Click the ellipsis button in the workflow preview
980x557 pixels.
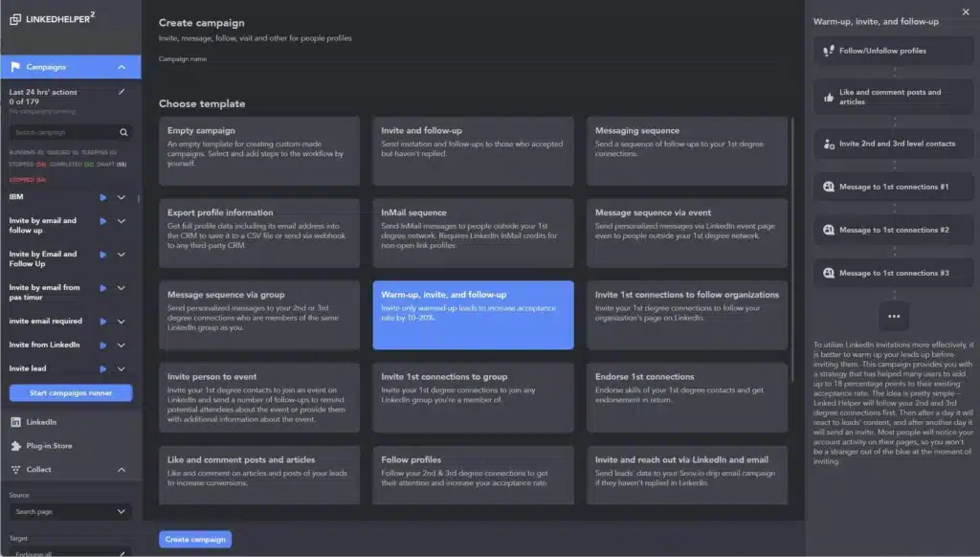coord(893,316)
